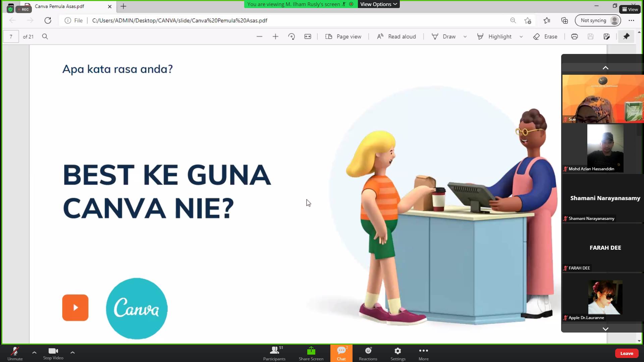
Task: Open the Participants panel
Action: point(274,353)
